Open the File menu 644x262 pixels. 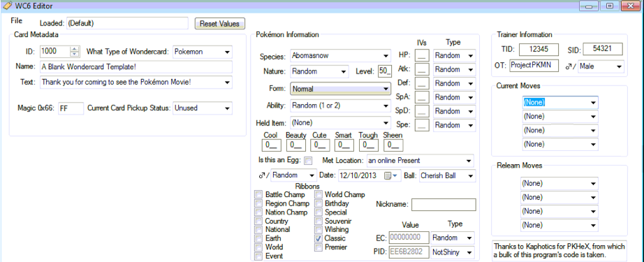(17, 20)
